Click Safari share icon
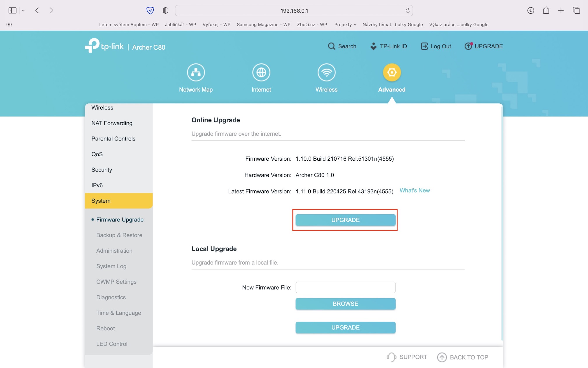Screen dimensions: 588x368 pos(546,11)
